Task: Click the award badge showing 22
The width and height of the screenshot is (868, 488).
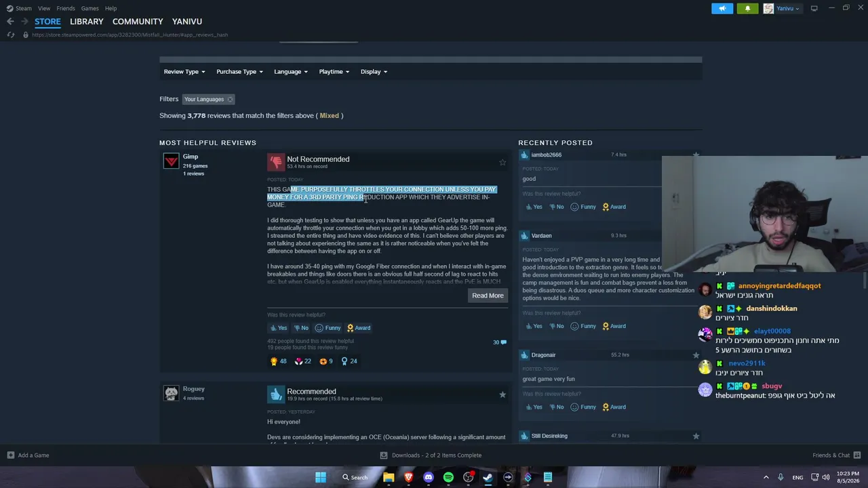Action: point(303,361)
